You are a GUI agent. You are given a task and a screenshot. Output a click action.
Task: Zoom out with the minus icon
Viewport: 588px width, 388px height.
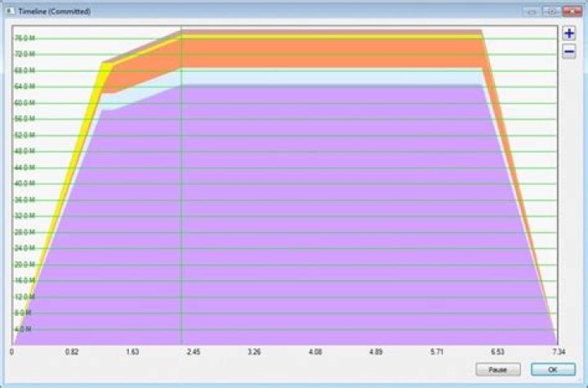pos(569,51)
